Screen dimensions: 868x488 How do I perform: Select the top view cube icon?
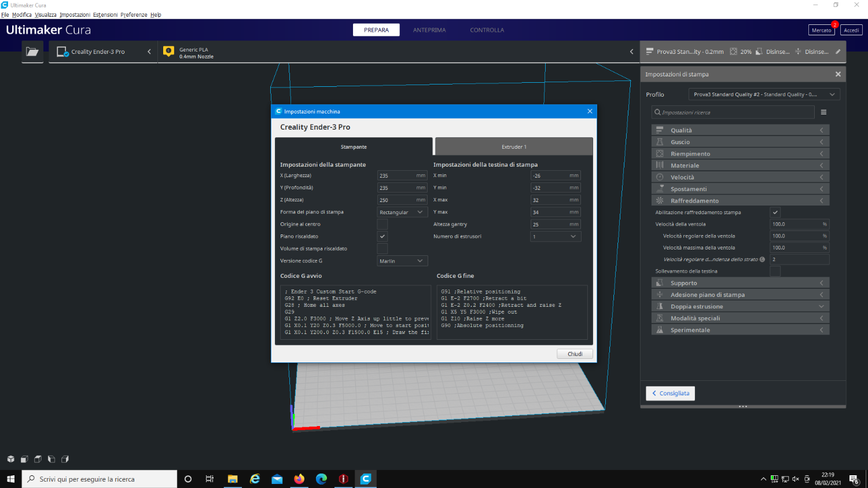tap(38, 459)
